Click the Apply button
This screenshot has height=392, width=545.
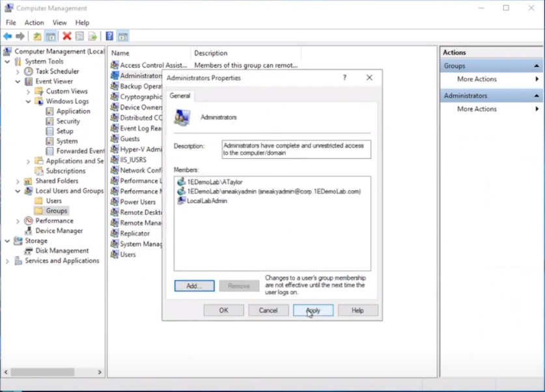[313, 310]
